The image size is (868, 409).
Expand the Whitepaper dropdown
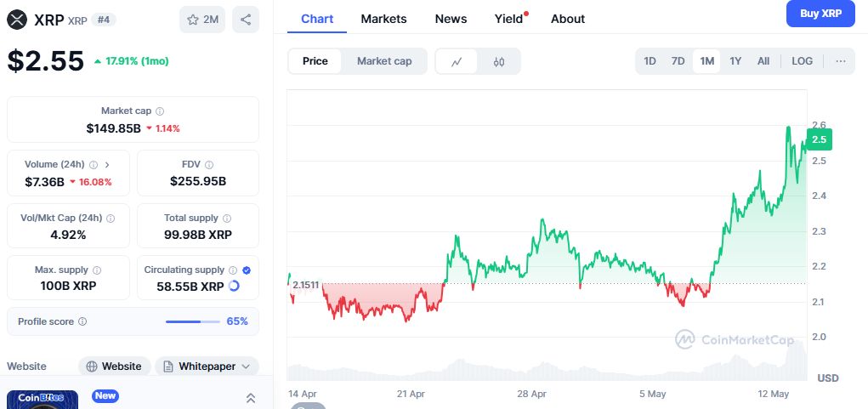pyautogui.click(x=207, y=366)
